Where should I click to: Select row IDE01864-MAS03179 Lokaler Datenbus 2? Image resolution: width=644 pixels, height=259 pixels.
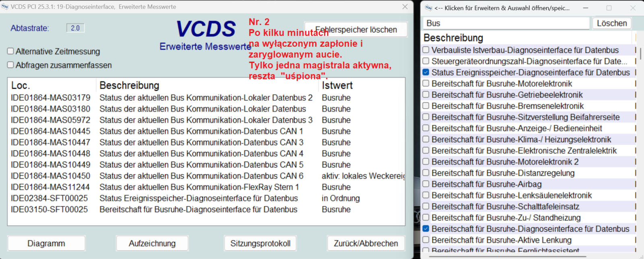coord(206,97)
